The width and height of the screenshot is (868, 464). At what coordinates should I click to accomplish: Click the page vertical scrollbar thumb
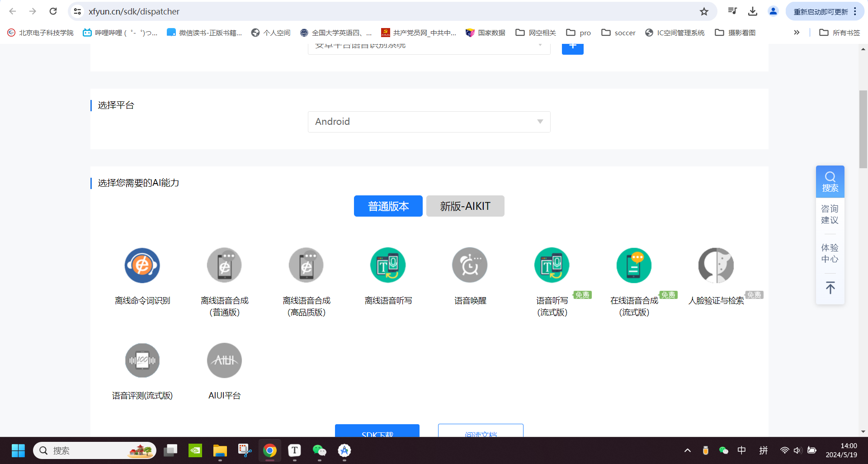[x=863, y=129]
